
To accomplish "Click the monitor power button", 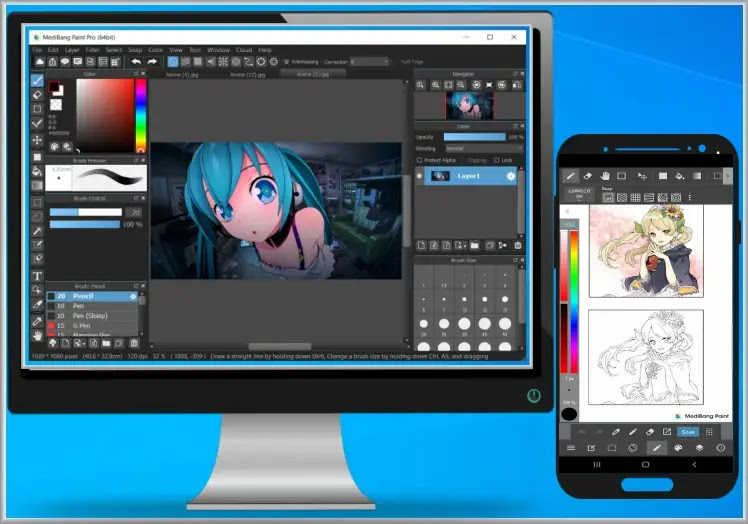I will coord(534,395).
